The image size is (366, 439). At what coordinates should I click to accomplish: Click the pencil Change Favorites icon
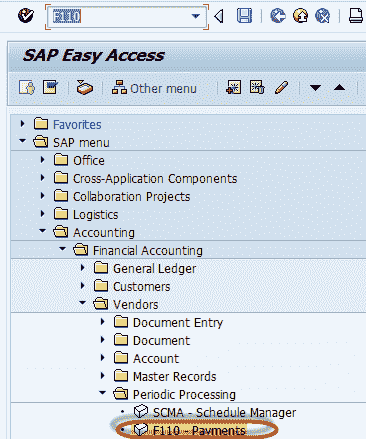pos(281,88)
